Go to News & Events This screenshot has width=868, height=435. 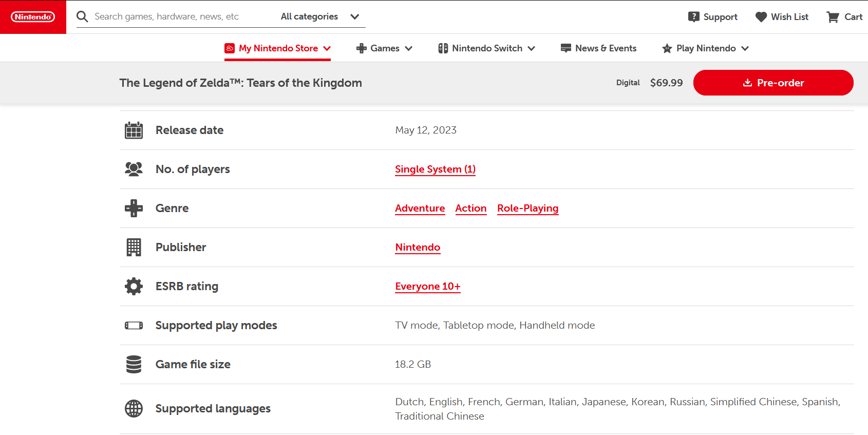click(x=599, y=48)
